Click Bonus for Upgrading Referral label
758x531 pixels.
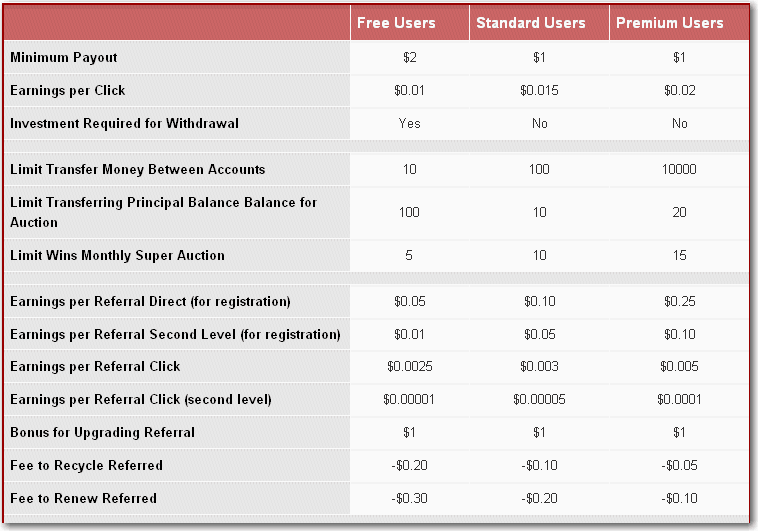point(102,432)
